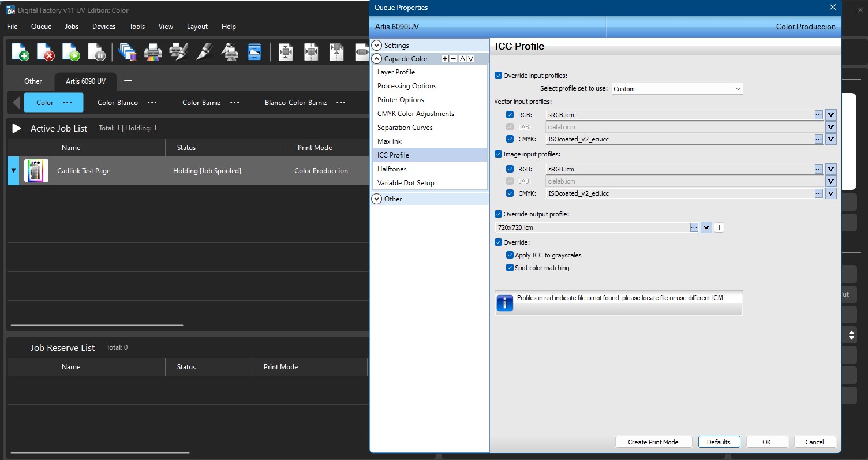
Task: Collapse the Capa de Color section
Action: tap(377, 59)
